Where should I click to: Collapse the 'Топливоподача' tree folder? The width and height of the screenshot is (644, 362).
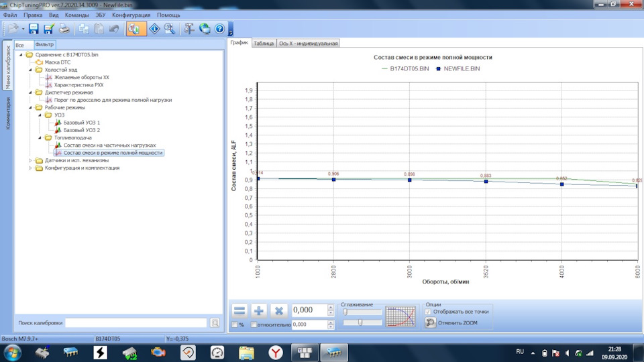click(x=40, y=137)
